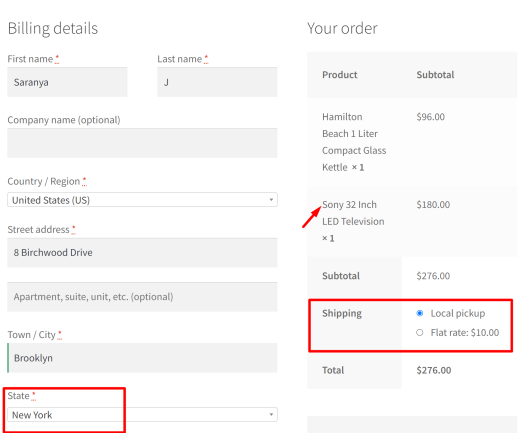
Task: Open the State dropdown showing New York
Action: [x=142, y=414]
